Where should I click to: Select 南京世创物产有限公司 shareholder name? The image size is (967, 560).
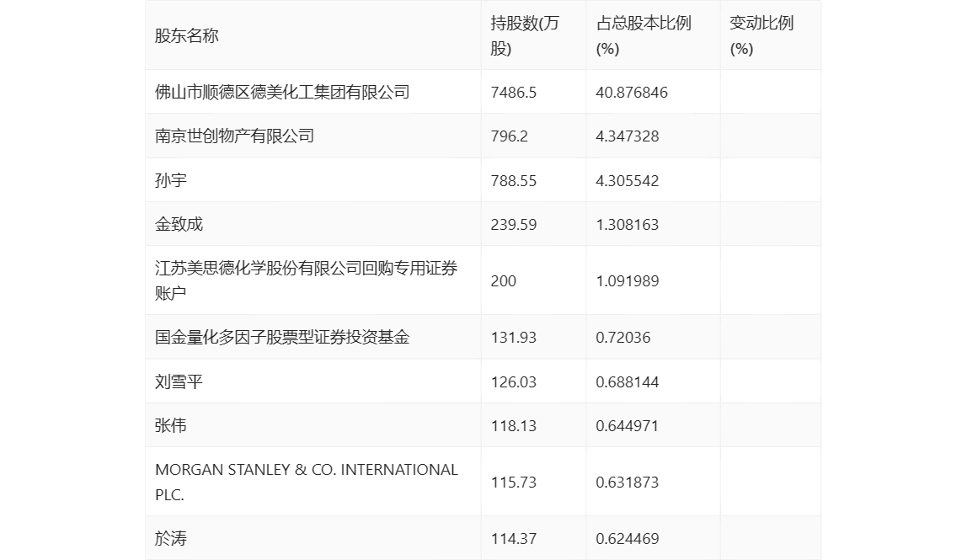click(234, 136)
